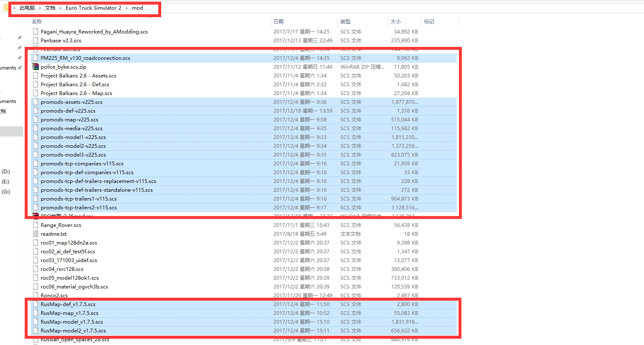Sort by the 日期 column header
This screenshot has width=644, height=345.
coord(278,21)
